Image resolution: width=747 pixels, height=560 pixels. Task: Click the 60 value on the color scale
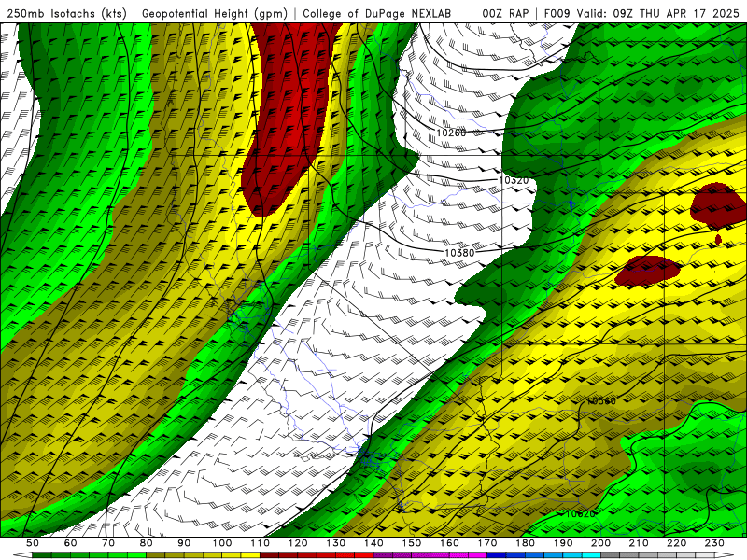pyautogui.click(x=71, y=543)
